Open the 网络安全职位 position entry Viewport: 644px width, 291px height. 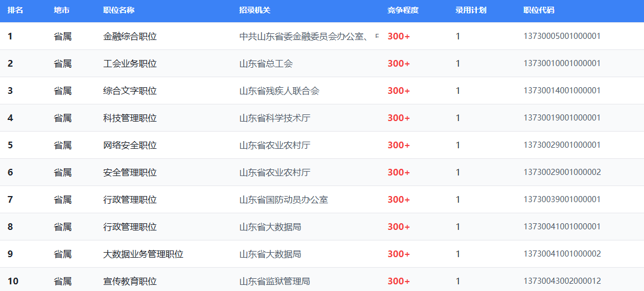pos(130,145)
